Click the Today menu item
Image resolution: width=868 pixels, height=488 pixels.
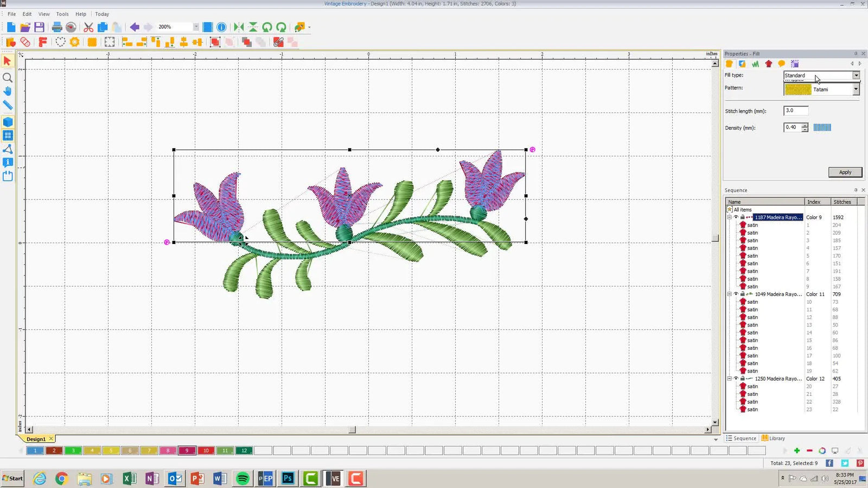click(102, 14)
